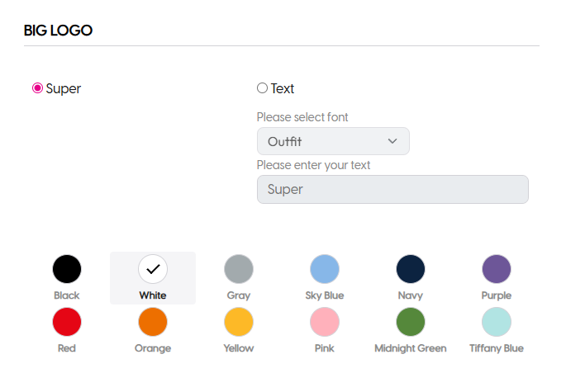
Task: Select the Midnight Green color circle
Action: 411,322
